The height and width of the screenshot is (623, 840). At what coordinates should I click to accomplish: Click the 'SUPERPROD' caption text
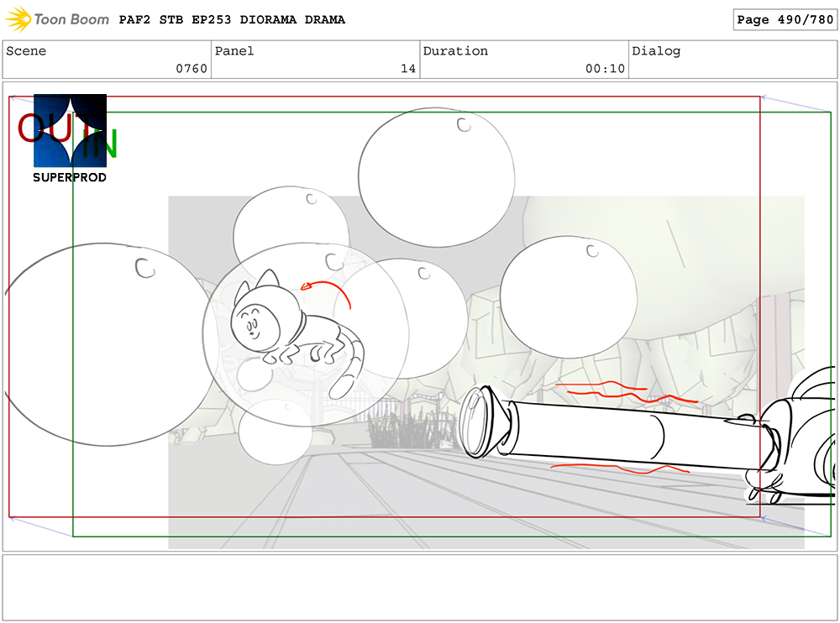pyautogui.click(x=70, y=177)
